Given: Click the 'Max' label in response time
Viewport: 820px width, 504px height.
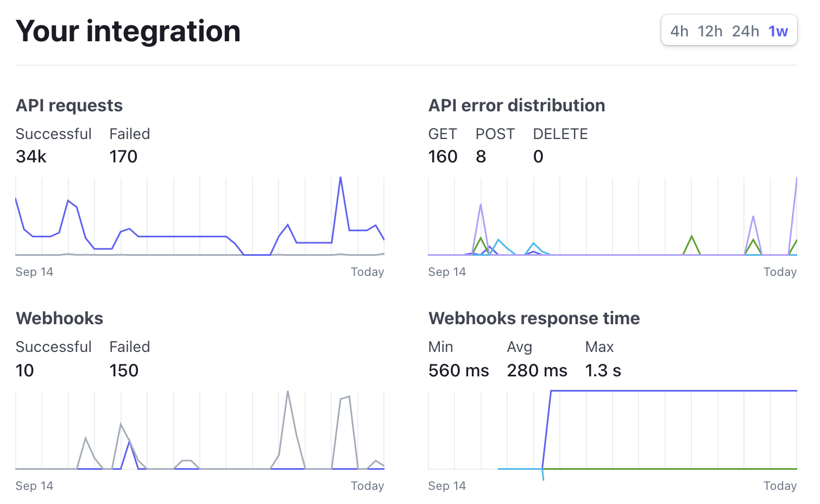Looking at the screenshot, I should coord(600,347).
